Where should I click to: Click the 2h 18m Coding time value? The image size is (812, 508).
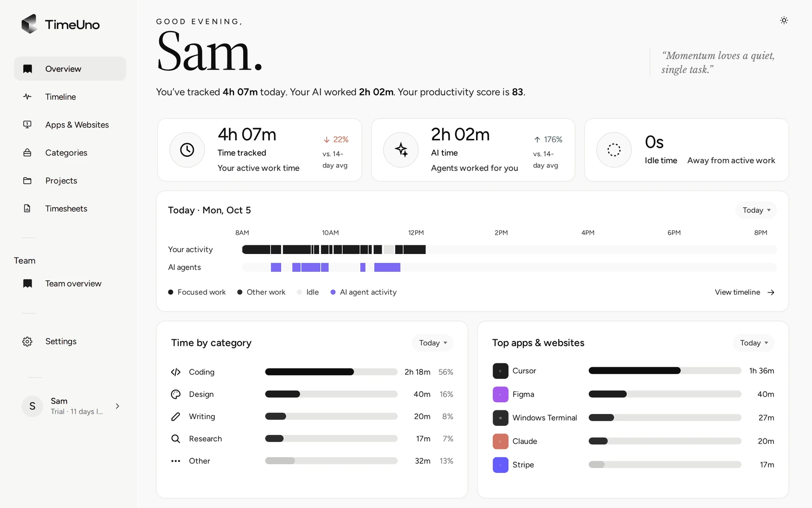[417, 372]
